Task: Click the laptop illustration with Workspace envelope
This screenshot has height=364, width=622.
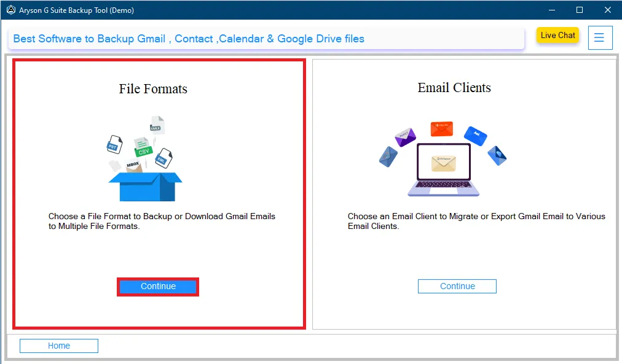Action: click(x=443, y=169)
